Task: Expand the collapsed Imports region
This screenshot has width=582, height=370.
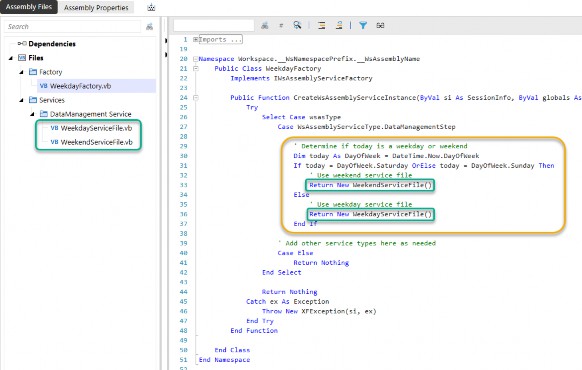Action: pyautogui.click(x=195, y=39)
